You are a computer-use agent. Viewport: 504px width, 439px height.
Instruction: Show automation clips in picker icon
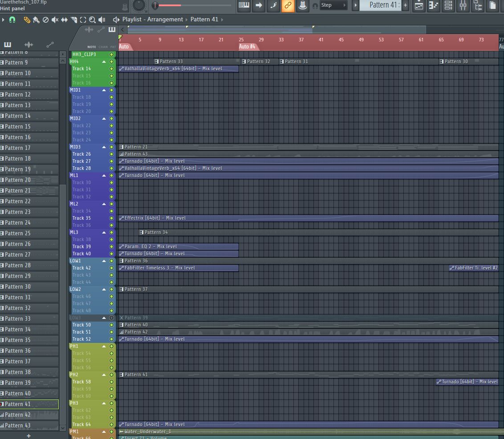tap(50, 44)
